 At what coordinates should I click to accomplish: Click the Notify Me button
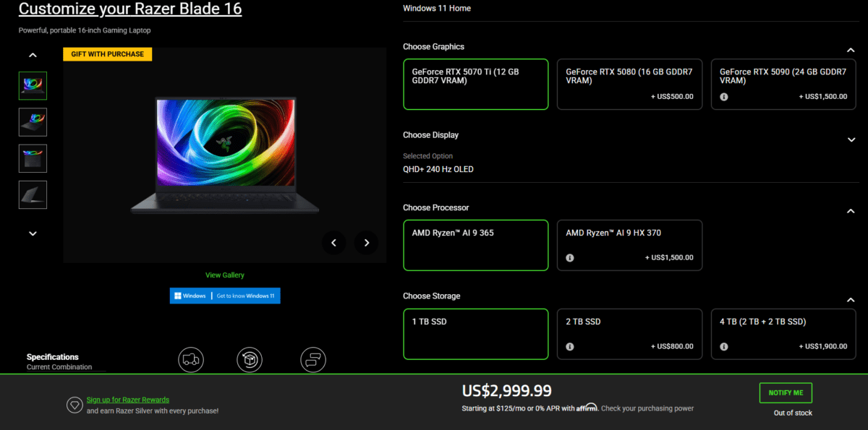point(786,392)
